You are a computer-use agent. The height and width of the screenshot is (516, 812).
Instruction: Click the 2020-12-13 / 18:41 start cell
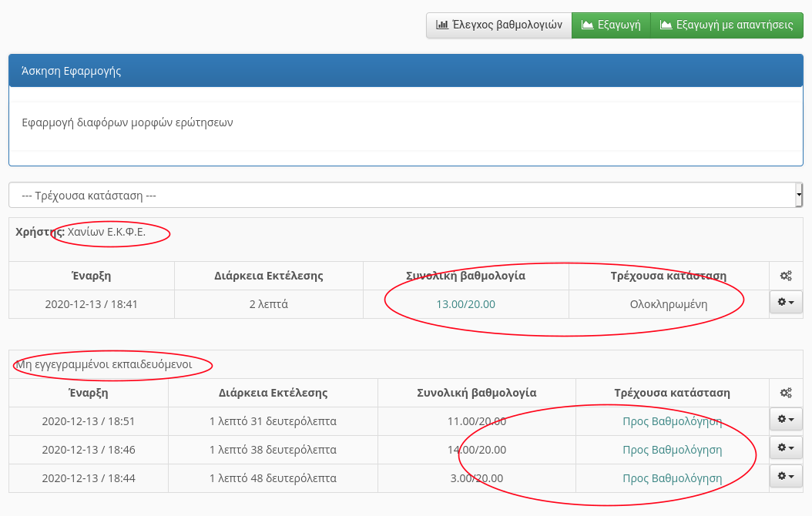click(x=92, y=304)
